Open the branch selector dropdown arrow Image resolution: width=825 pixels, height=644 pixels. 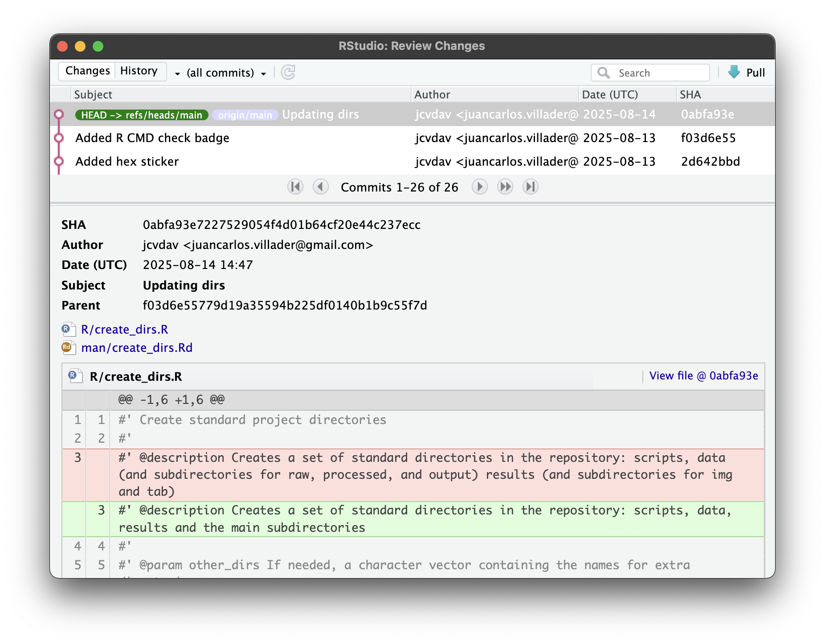point(177,73)
